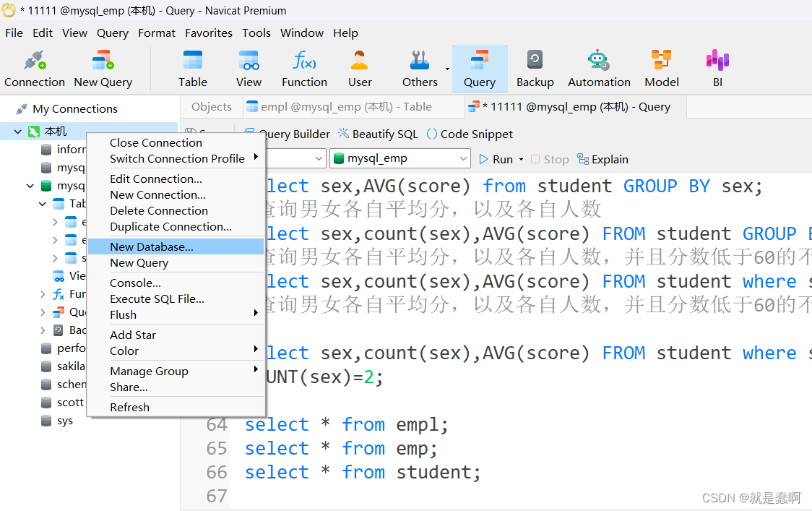Collapse the 本机 connection node
Viewport: 812px width, 511px height.
18,132
